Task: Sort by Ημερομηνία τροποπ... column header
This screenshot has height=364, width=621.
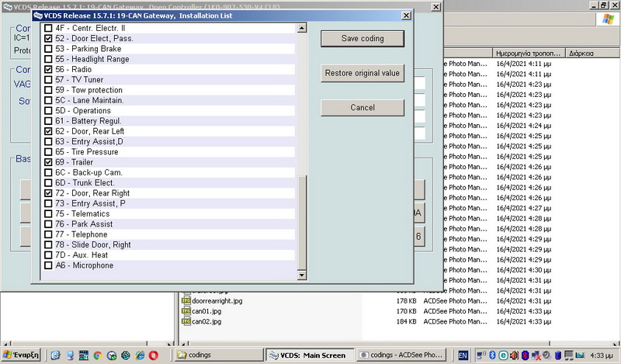Action: [529, 53]
